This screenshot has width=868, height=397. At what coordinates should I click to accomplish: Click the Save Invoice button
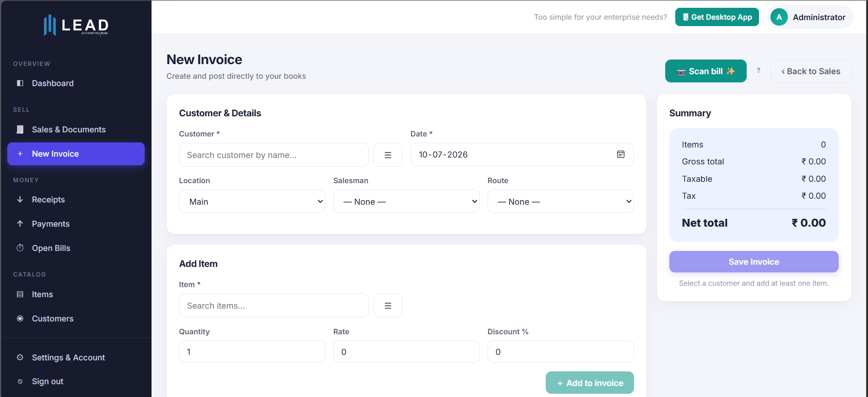[754, 261]
